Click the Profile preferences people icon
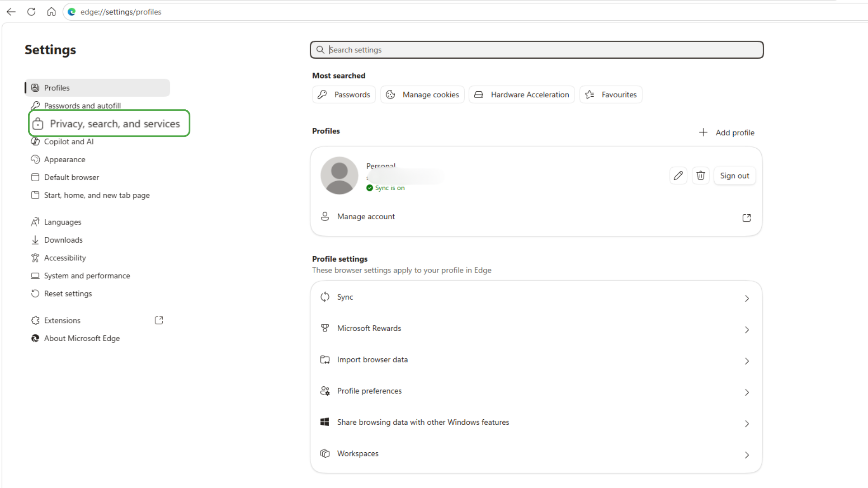 coord(325,391)
